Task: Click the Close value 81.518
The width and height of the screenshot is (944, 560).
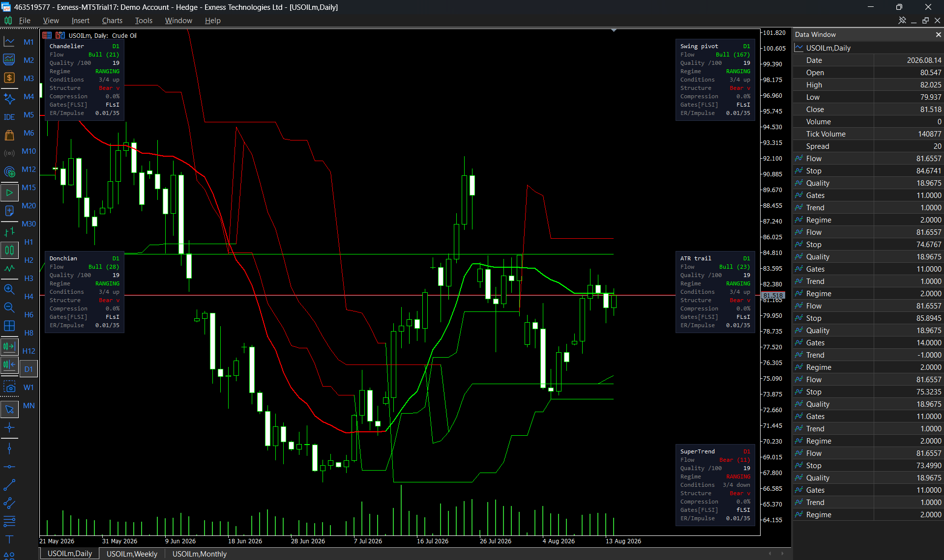Action: click(x=930, y=110)
